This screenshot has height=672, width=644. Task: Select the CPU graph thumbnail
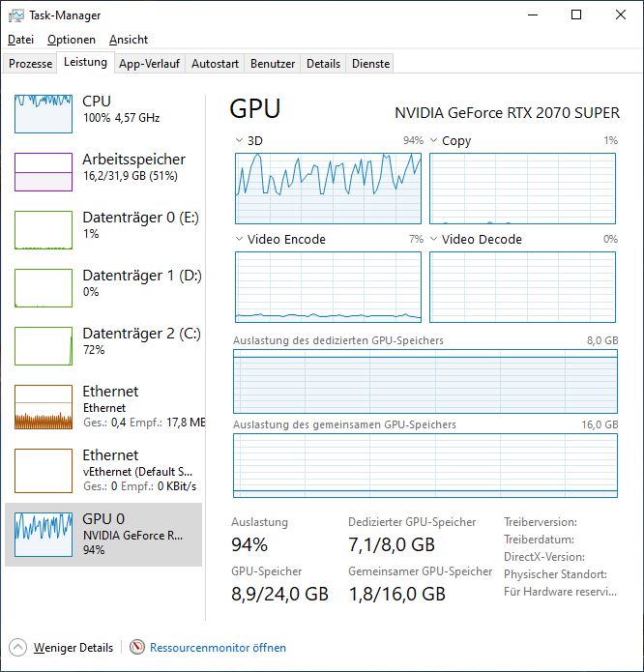pyautogui.click(x=44, y=114)
